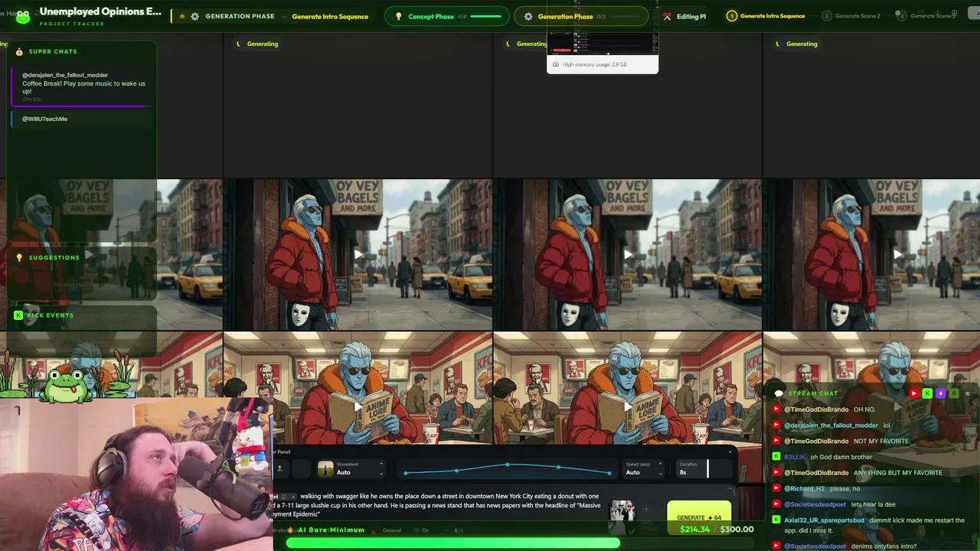Click the Unemployed Opinions project title
The width and height of the screenshot is (980, 551).
[100, 11]
